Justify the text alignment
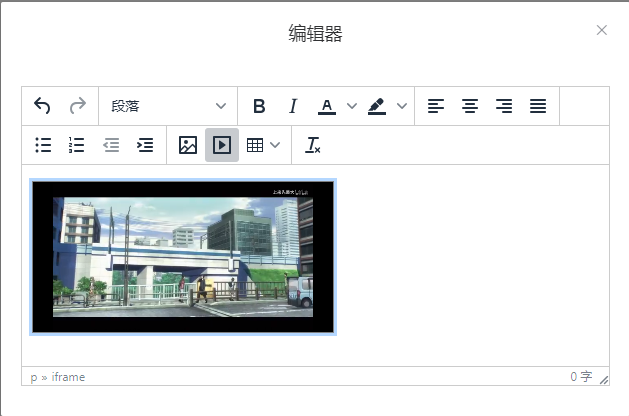 coord(538,106)
